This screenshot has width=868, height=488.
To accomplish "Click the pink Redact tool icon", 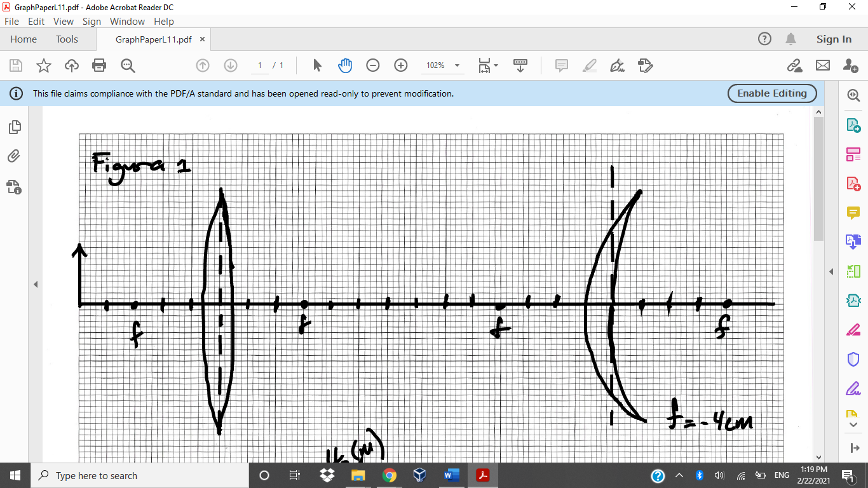I will tap(853, 329).
